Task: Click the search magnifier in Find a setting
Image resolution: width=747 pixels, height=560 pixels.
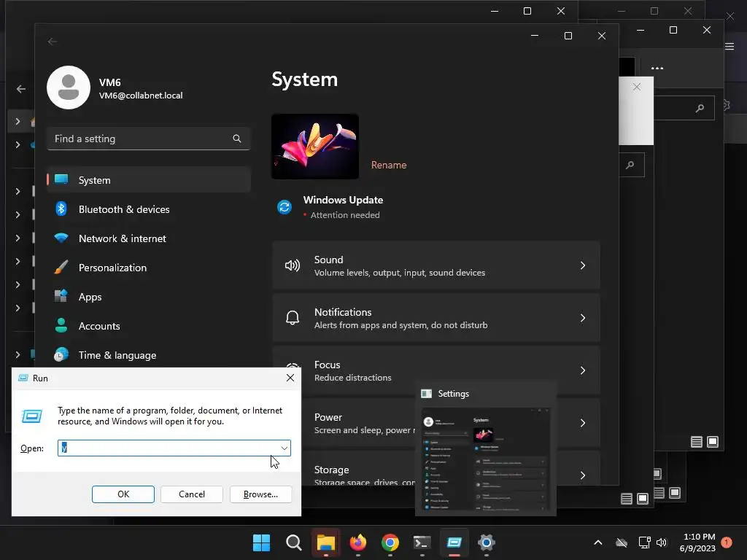Action: (237, 139)
